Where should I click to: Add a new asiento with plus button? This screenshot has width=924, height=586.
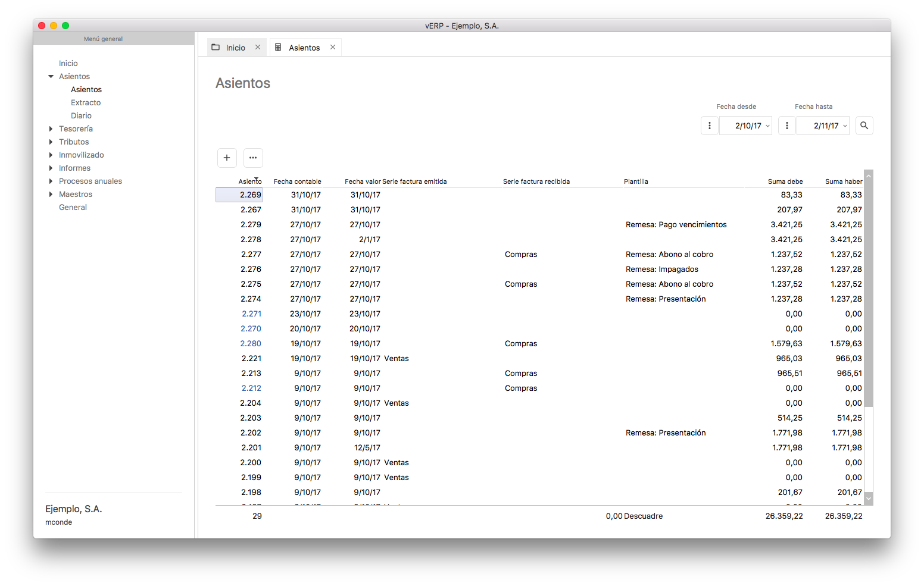[x=227, y=158]
